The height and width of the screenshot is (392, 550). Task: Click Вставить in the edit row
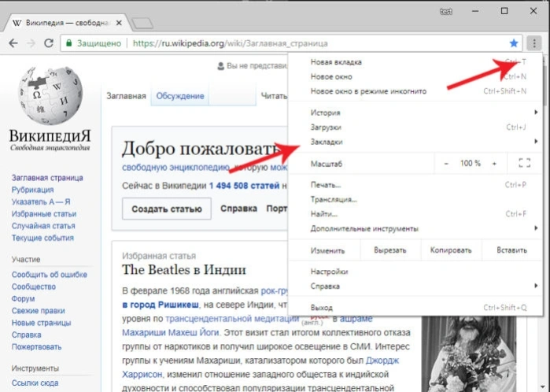click(511, 250)
